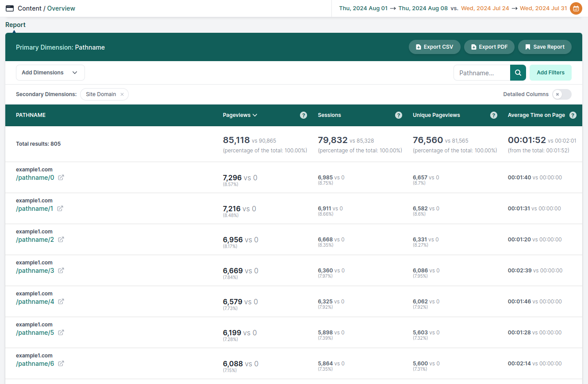Viewport: 588px width, 384px height.
Task: Toggle the Detailed Columns switch
Action: (562, 94)
